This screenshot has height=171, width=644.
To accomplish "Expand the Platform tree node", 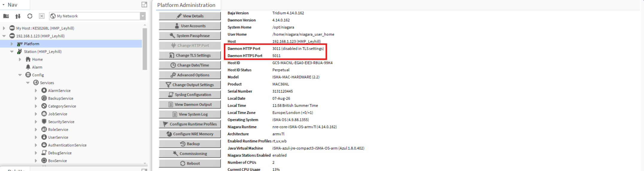I will (12, 44).
